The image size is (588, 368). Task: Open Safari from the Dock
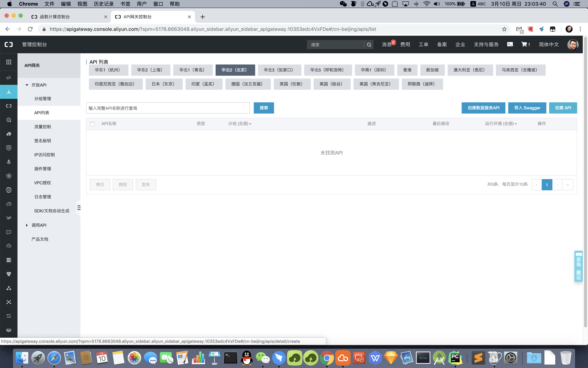point(54,358)
